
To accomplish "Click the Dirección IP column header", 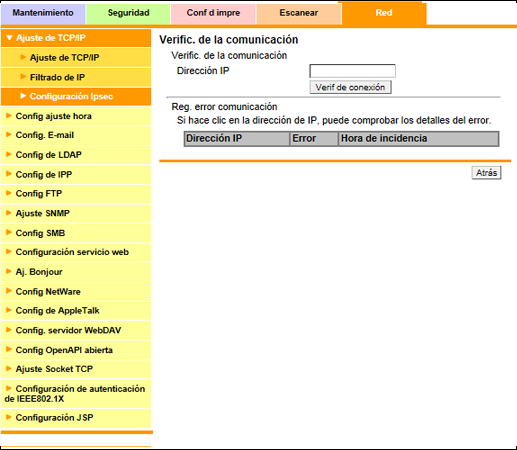I will click(x=237, y=139).
